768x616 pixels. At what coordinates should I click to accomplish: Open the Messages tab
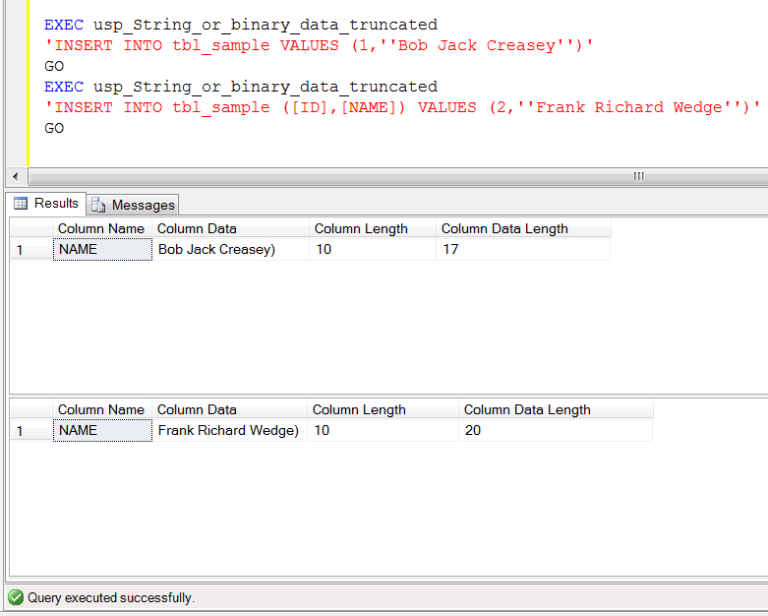[x=133, y=205]
